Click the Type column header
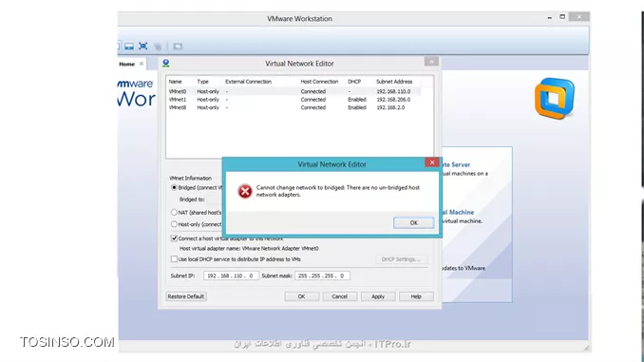The image size is (644, 362). 203,82
